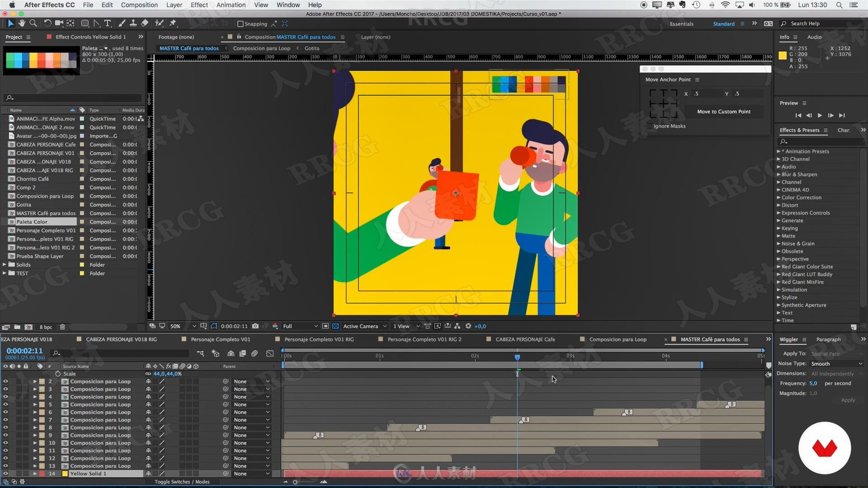Open the Full resolution dropdown
This screenshot has height=488, width=868.
click(300, 326)
